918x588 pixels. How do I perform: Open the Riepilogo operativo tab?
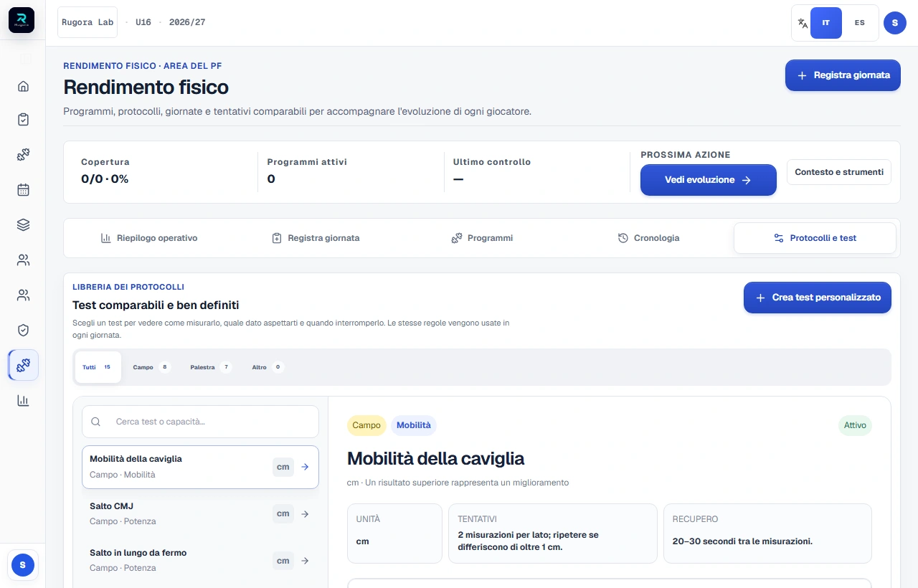pyautogui.click(x=149, y=238)
